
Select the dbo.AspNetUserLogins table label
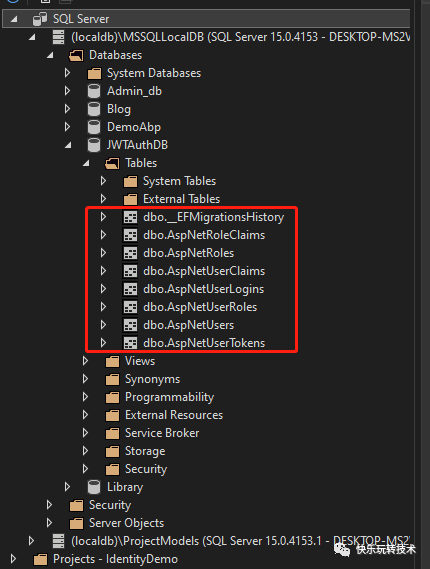point(204,289)
